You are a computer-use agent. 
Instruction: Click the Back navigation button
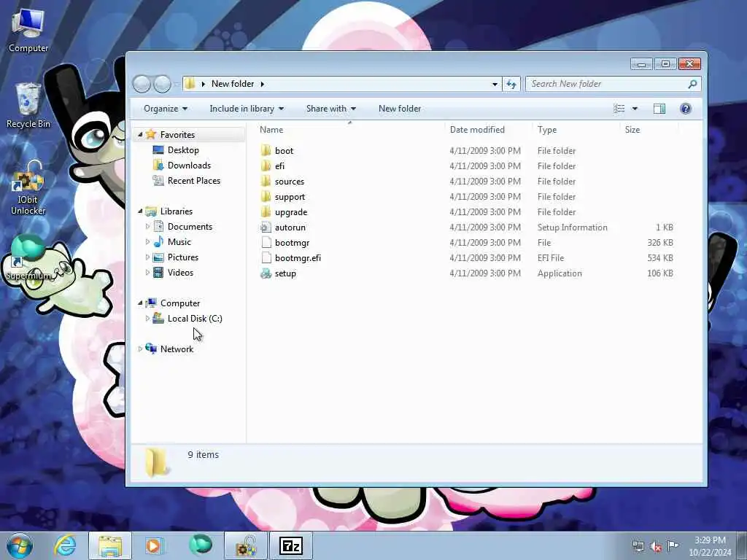[142, 84]
